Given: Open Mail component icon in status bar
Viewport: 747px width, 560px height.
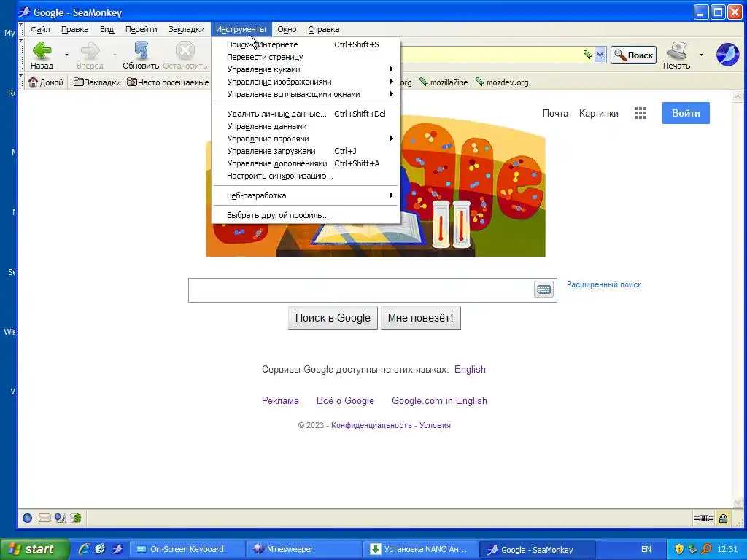Looking at the screenshot, I should (x=44, y=518).
